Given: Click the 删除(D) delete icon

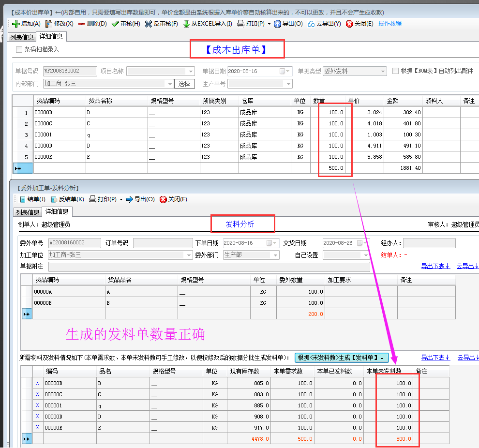Looking at the screenshot, I should pos(81,24).
